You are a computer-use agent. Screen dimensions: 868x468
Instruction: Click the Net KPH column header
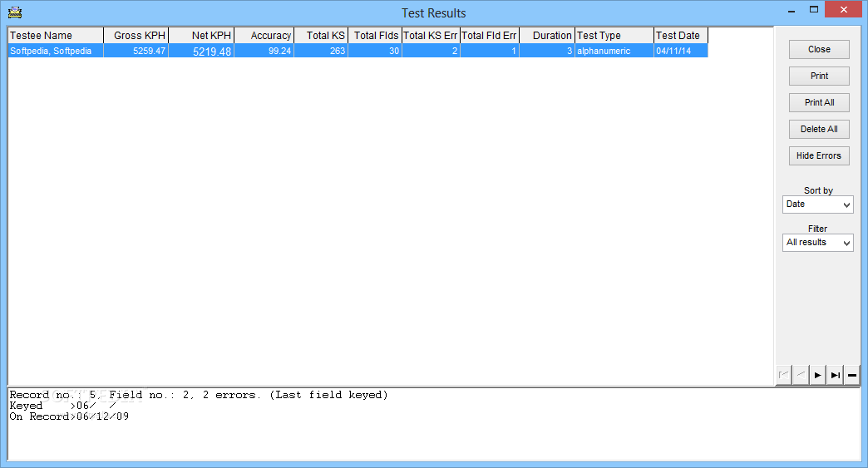[x=201, y=36]
